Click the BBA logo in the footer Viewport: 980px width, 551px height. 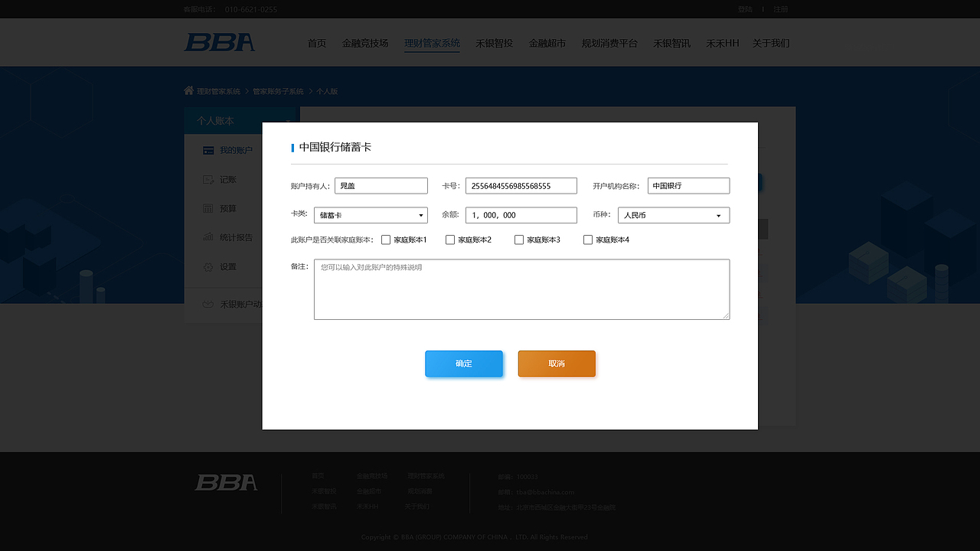tap(226, 482)
